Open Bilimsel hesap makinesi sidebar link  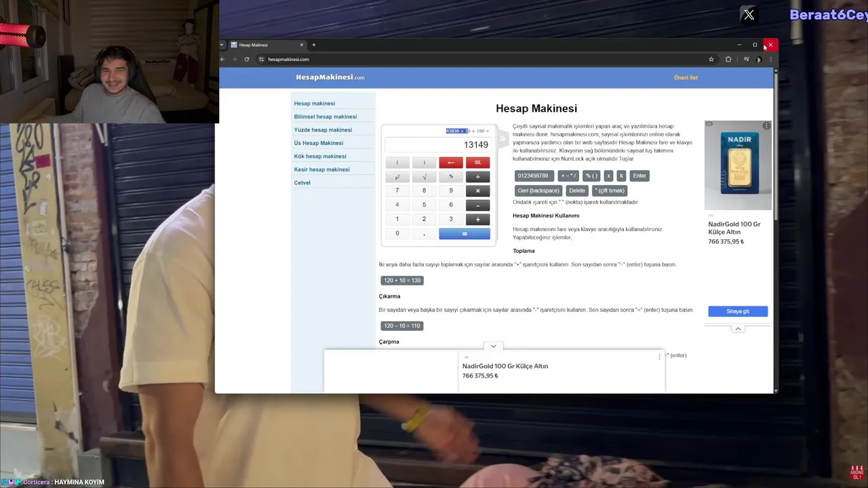[325, 117]
